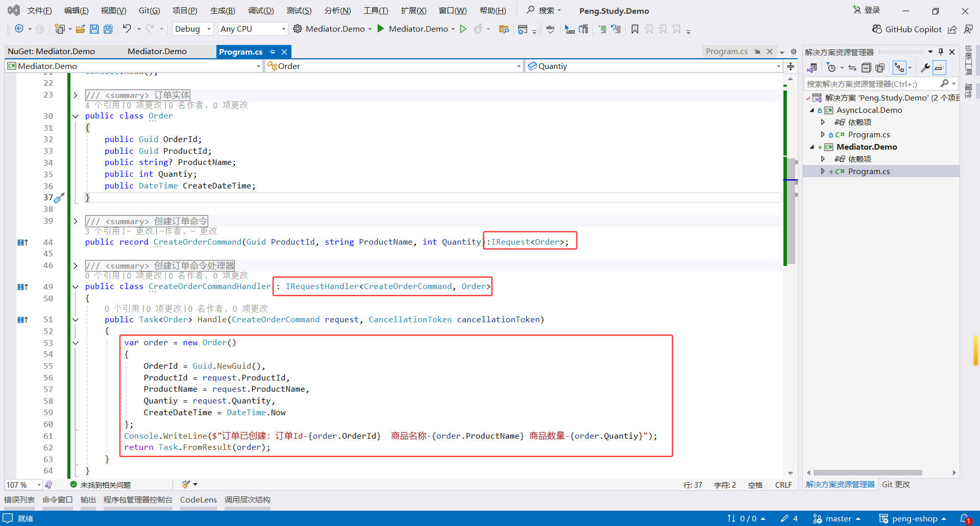Click the code cleanup broom icon
This screenshot has height=526, width=980.
(186, 484)
